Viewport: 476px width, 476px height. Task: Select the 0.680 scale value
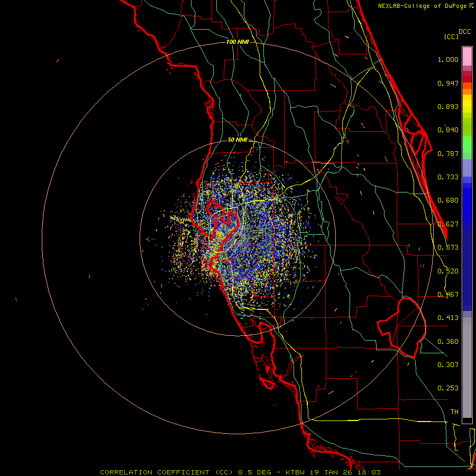click(x=448, y=200)
